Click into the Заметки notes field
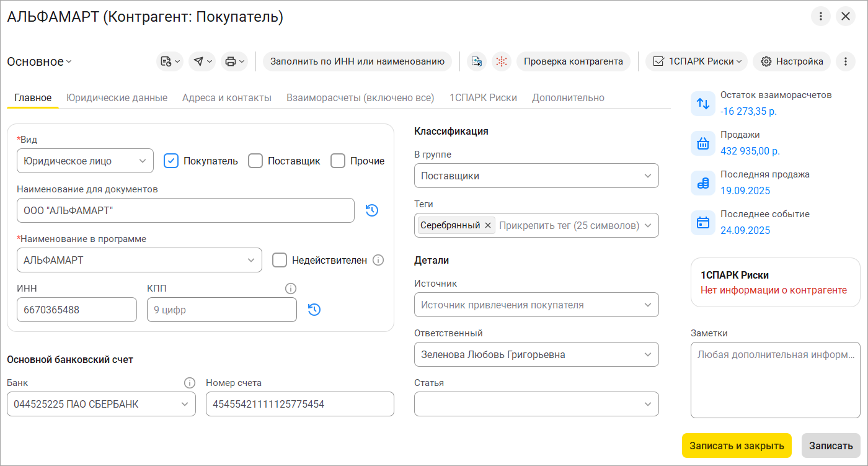868x466 pixels. point(775,380)
